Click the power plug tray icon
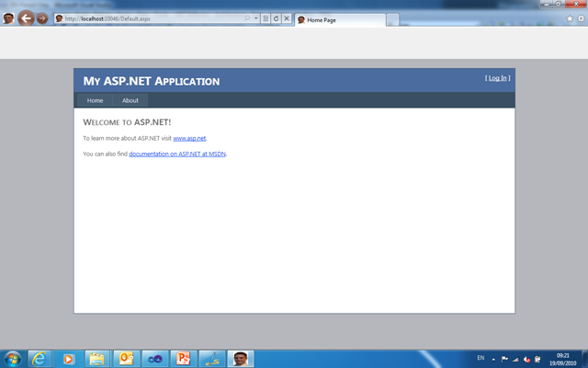588x368 pixels. (537, 360)
